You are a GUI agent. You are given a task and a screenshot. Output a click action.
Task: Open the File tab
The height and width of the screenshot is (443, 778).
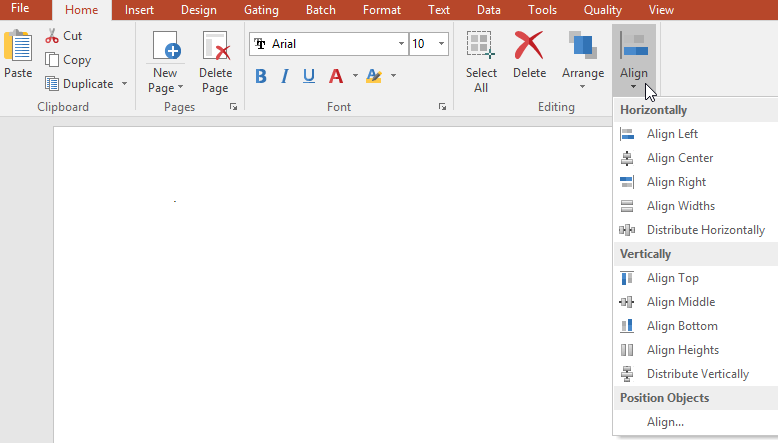[20, 10]
